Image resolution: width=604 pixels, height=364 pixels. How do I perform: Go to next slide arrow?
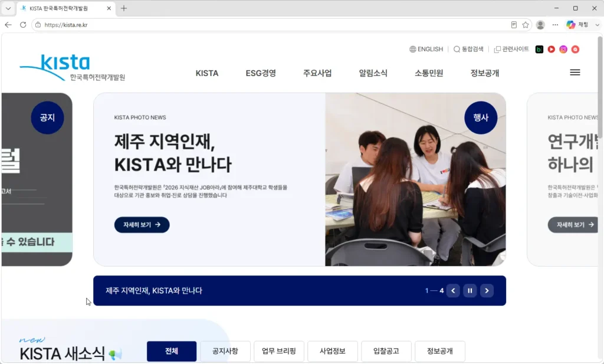pos(487,291)
